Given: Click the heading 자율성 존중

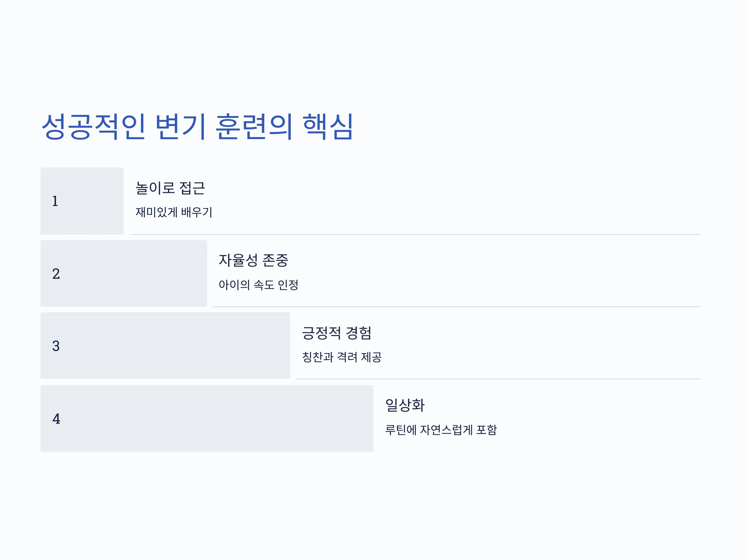Looking at the screenshot, I should 253,260.
